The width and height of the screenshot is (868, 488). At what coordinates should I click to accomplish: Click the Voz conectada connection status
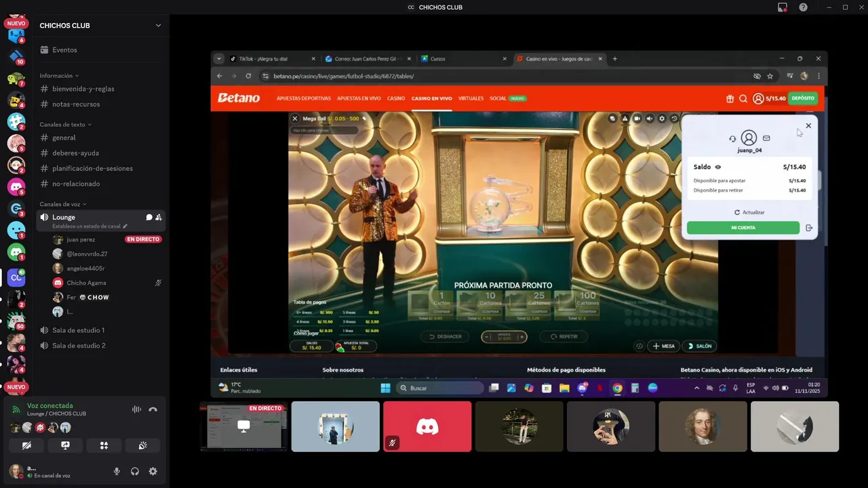50,405
